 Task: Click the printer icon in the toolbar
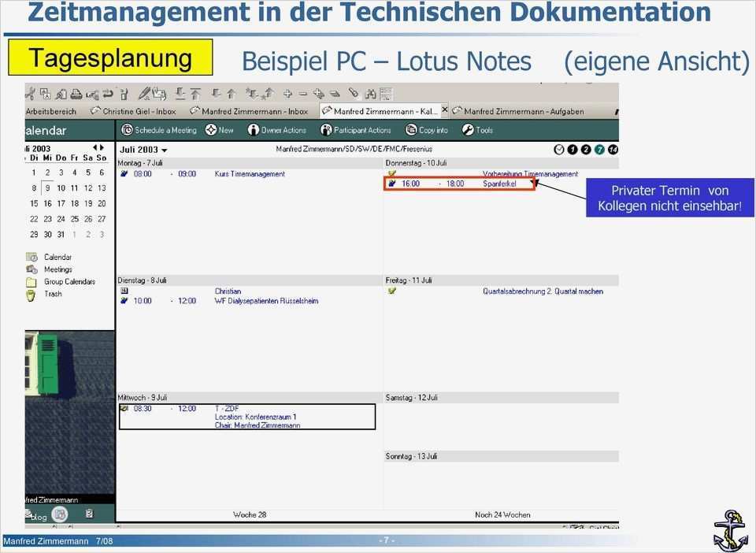pyautogui.click(x=76, y=94)
